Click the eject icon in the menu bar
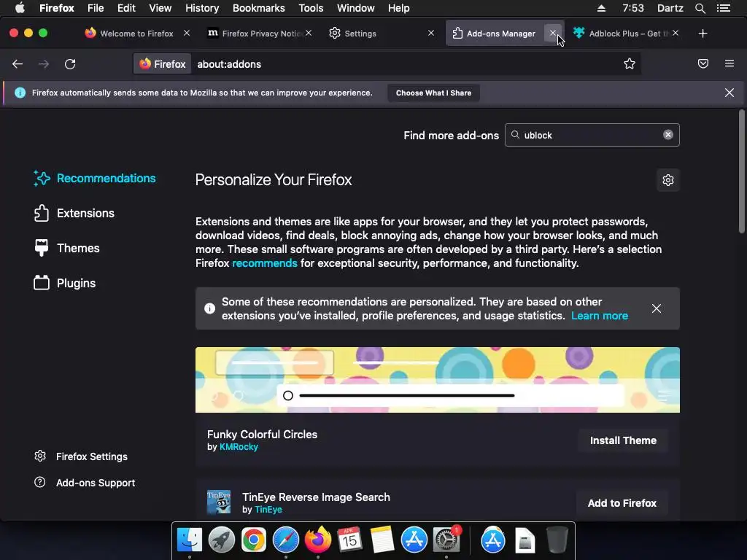The height and width of the screenshot is (560, 747). pos(601,8)
